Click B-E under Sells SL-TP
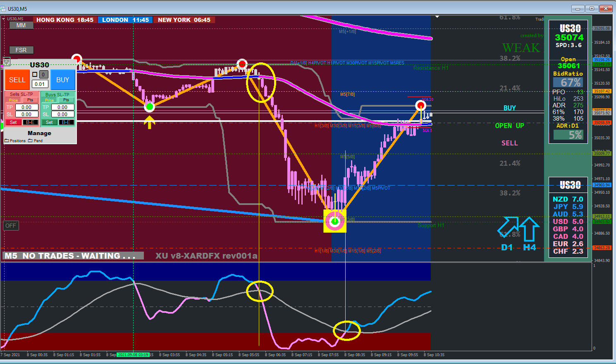 pos(30,122)
